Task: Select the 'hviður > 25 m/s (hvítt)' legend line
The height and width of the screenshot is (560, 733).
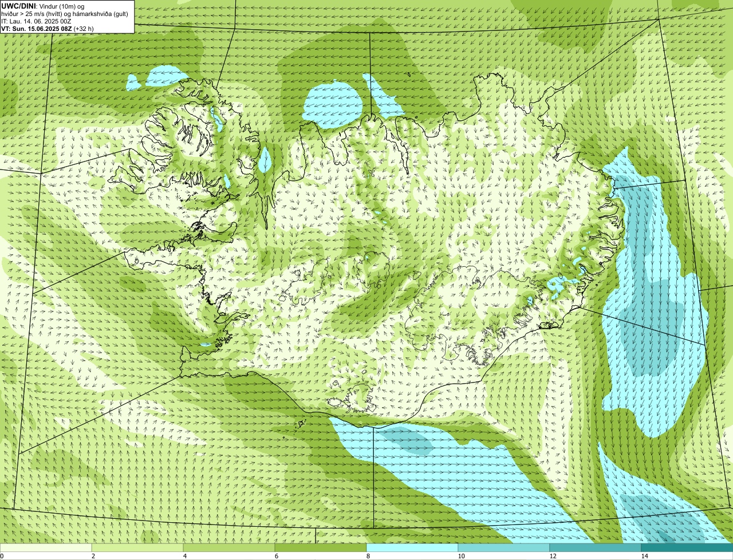Action: [x=65, y=14]
